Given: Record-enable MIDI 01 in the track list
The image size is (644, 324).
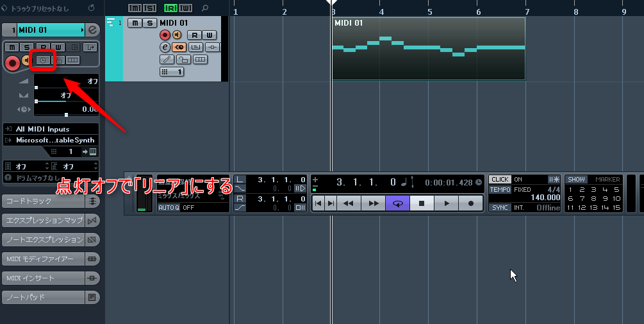Looking at the screenshot, I should [x=165, y=35].
